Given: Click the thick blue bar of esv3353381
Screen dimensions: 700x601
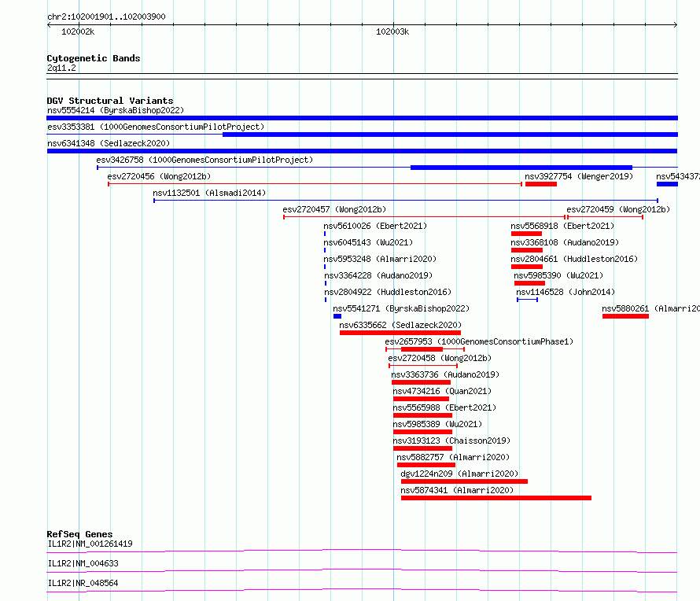Looking at the screenshot, I should pos(450,135).
